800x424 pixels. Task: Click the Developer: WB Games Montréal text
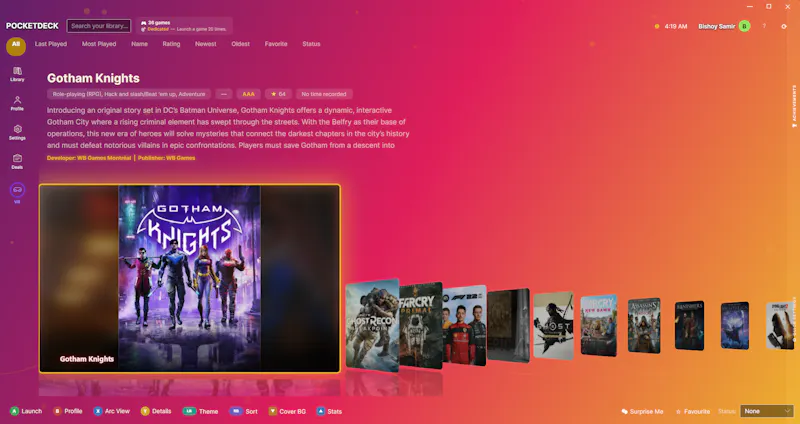click(x=89, y=158)
